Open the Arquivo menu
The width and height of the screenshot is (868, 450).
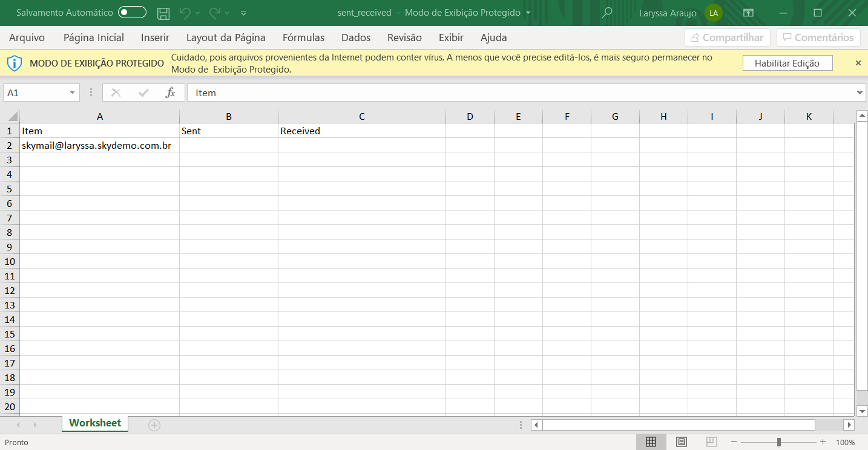tap(27, 37)
